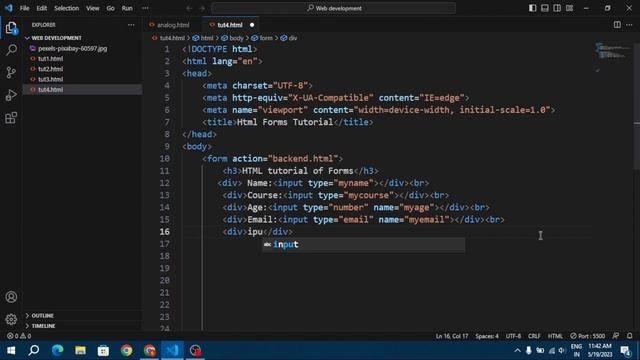Screen dimensions: 640x360
Task: Toggle the secondary side bar layout icon
Action: pos(557,8)
